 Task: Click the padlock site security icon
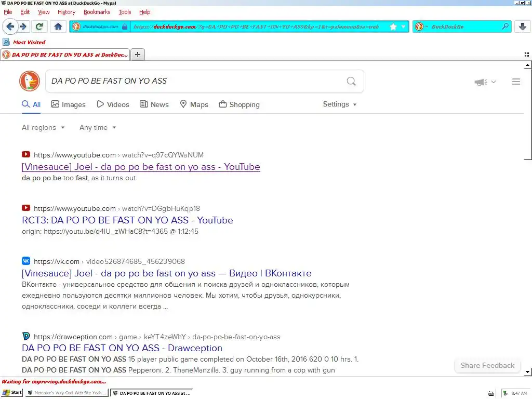point(125,26)
